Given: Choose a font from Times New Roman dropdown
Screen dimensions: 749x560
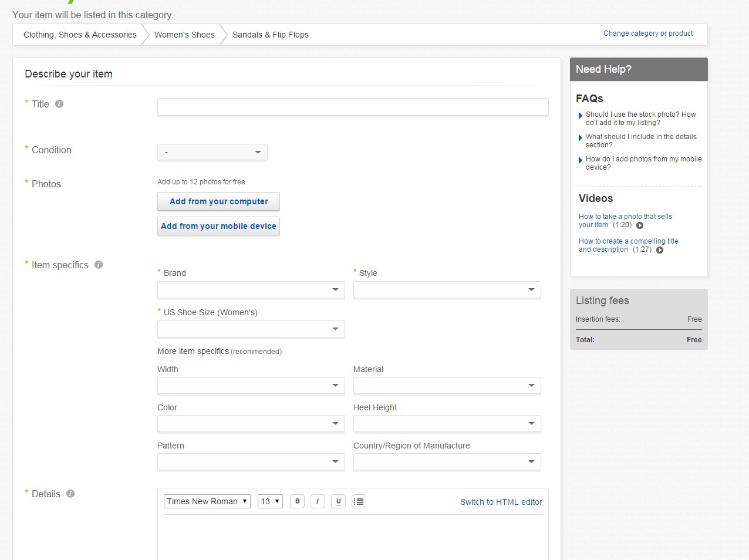Looking at the screenshot, I should [x=207, y=501].
